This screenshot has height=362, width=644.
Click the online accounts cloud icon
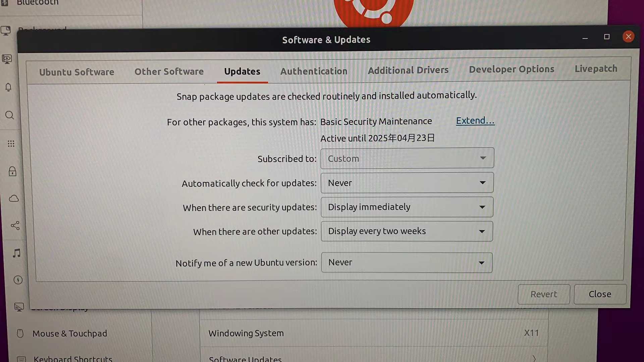tap(14, 198)
